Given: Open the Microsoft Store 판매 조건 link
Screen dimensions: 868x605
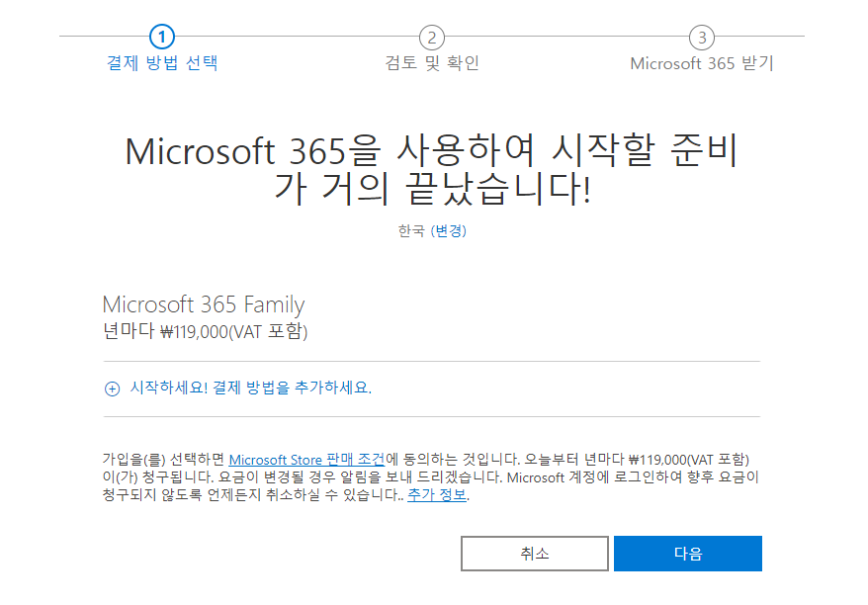Looking at the screenshot, I should (306, 460).
